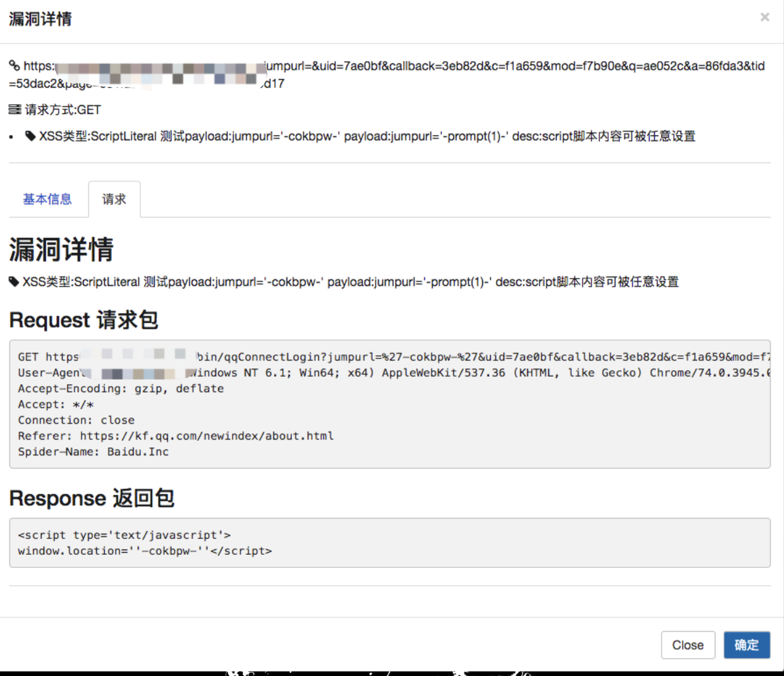Select the 请求 tab
The image size is (784, 676).
point(114,199)
